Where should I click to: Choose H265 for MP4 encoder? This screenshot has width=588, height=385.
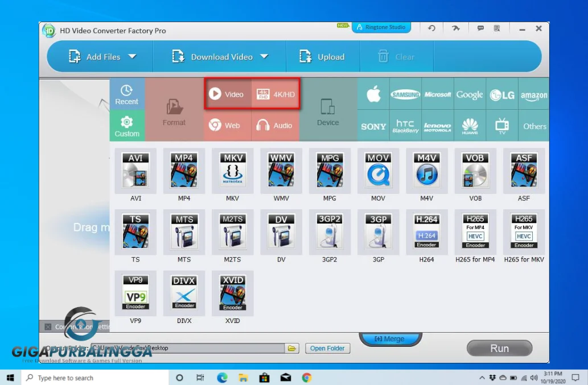pos(475,232)
